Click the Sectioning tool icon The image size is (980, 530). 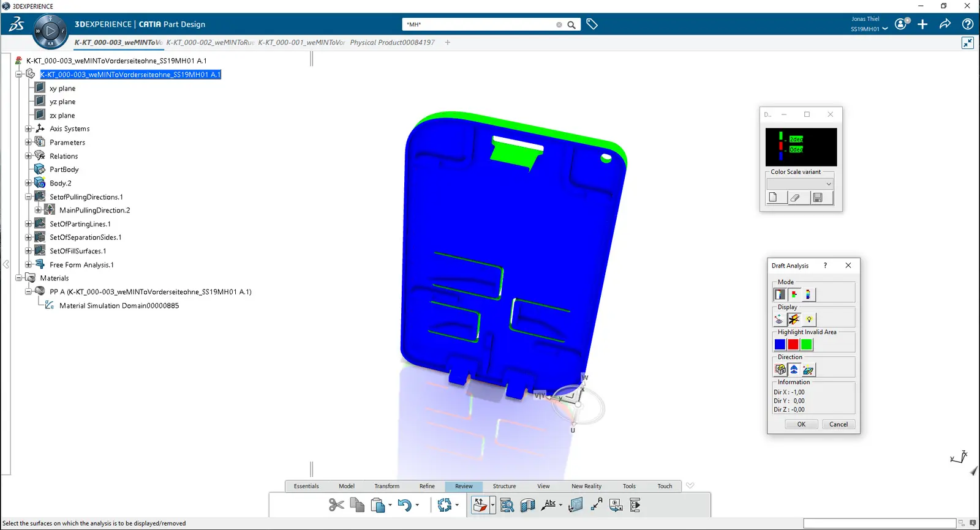(527, 505)
